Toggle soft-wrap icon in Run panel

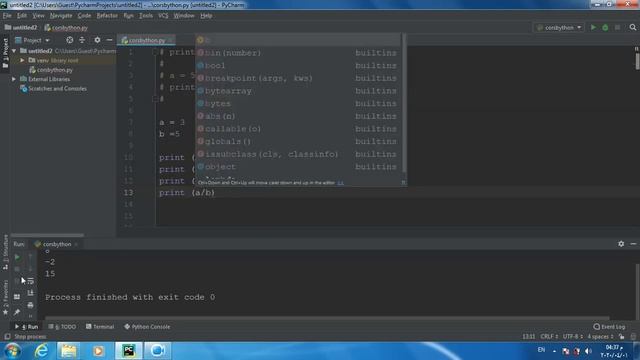[x=30, y=281]
